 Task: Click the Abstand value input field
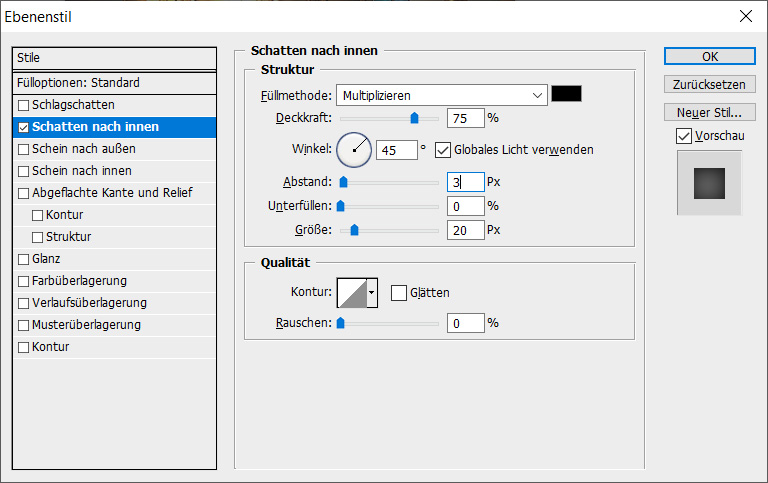465,182
